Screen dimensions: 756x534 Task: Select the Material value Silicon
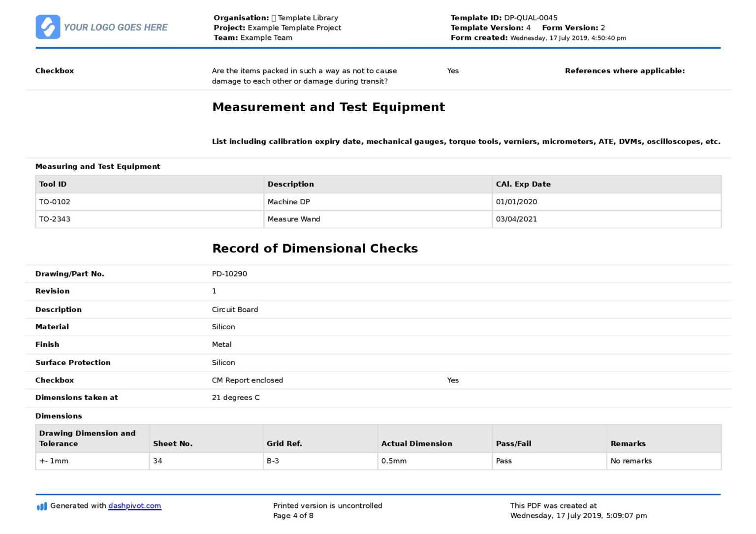[x=223, y=327]
